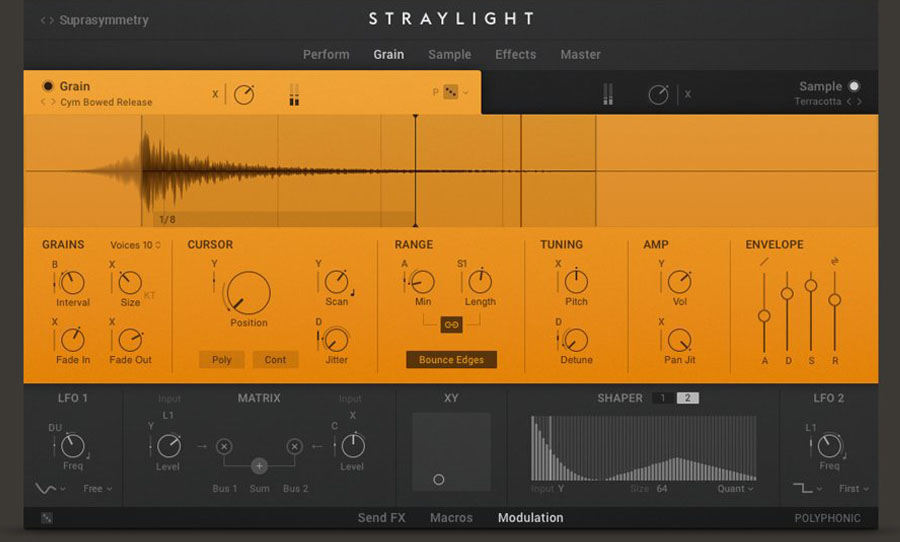Toggle the Range Min/Length link button
900x542 pixels.
(451, 324)
